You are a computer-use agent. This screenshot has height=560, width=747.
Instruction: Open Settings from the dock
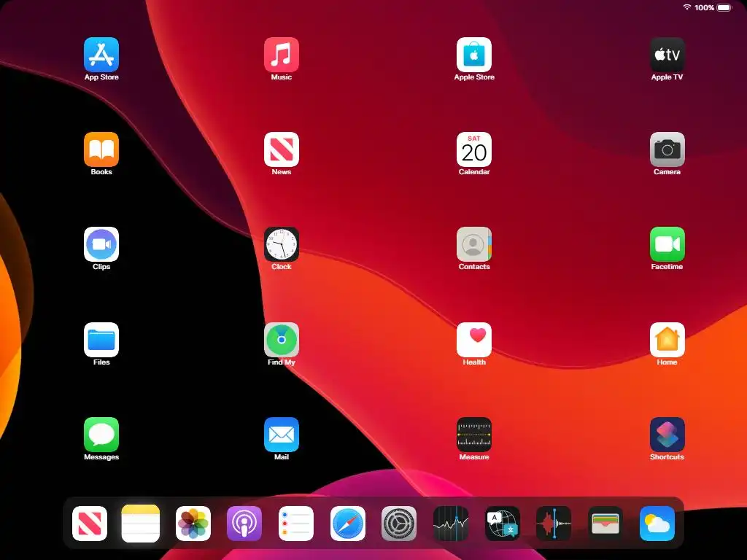coord(399,524)
